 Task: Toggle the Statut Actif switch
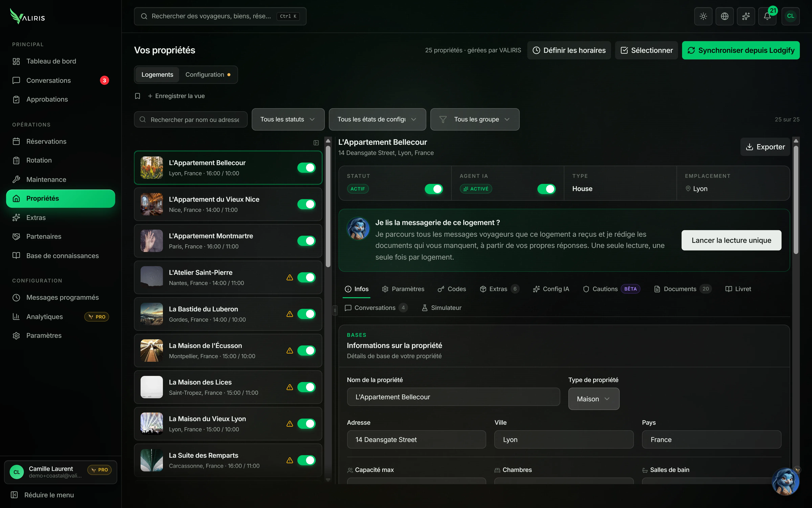(x=434, y=189)
